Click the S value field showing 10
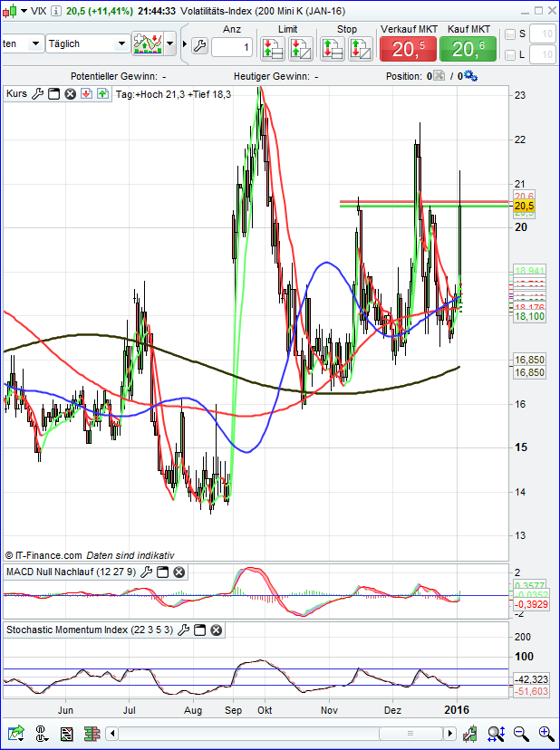Viewport: 560px width, 750px height. tap(542, 34)
